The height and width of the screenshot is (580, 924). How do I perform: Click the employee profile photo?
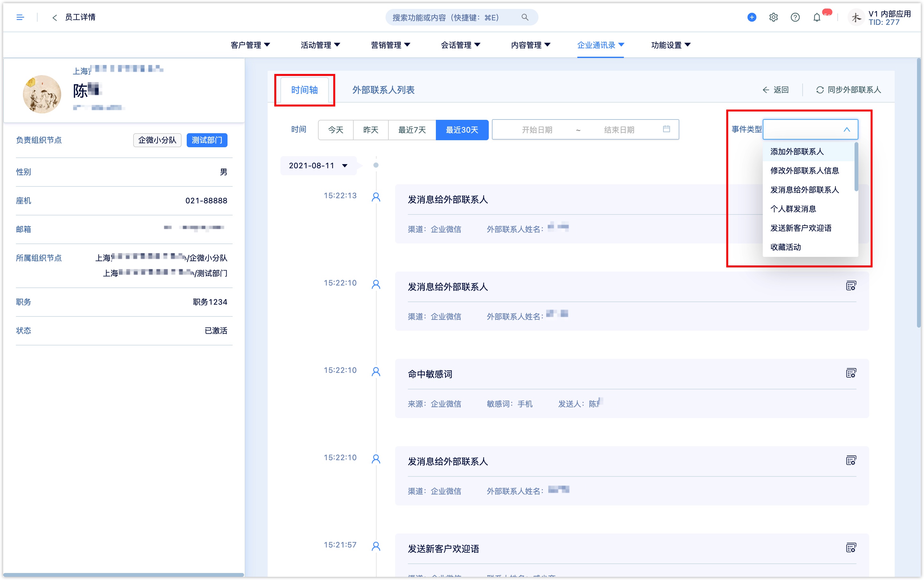coord(42,94)
